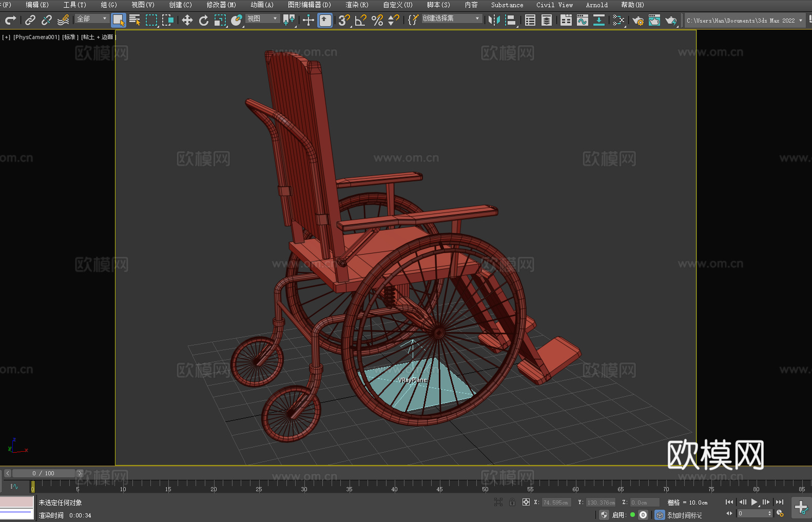Toggle Percent Snap icon
The height and width of the screenshot is (522, 812).
pos(377,20)
